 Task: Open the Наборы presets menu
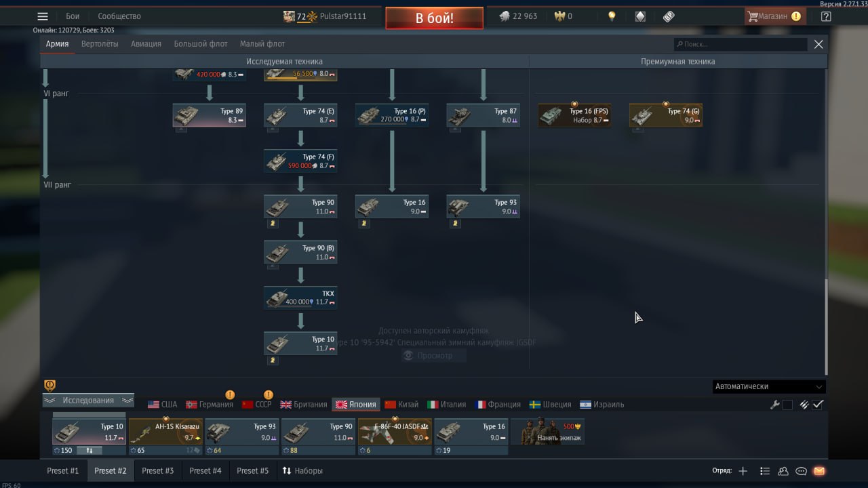(x=303, y=470)
